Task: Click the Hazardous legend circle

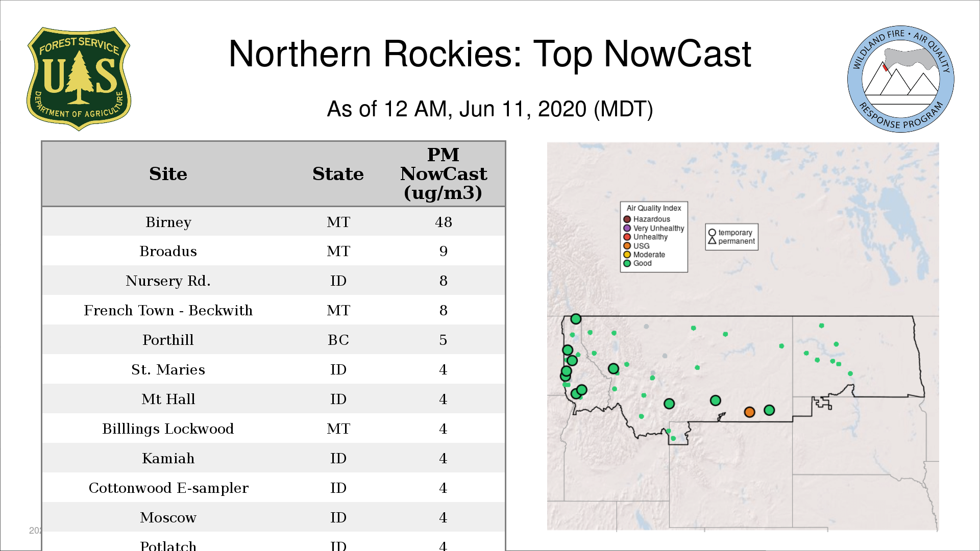Action: click(x=627, y=219)
